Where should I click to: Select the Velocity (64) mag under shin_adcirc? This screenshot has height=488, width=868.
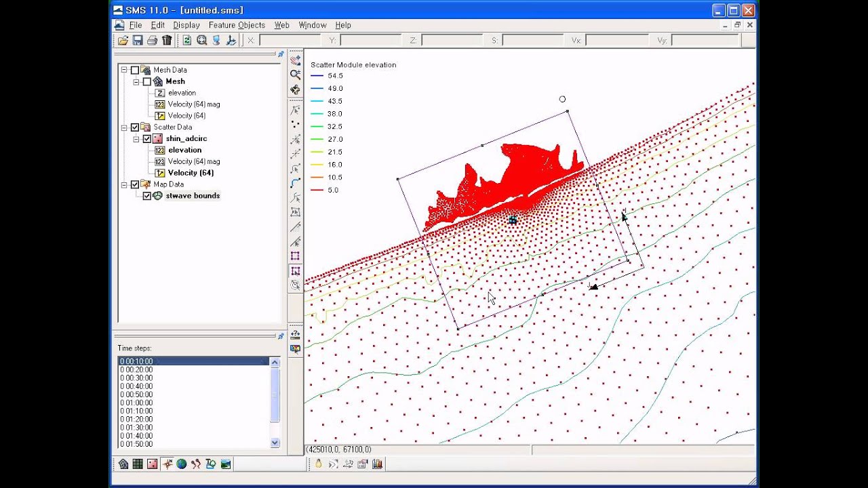coord(194,161)
